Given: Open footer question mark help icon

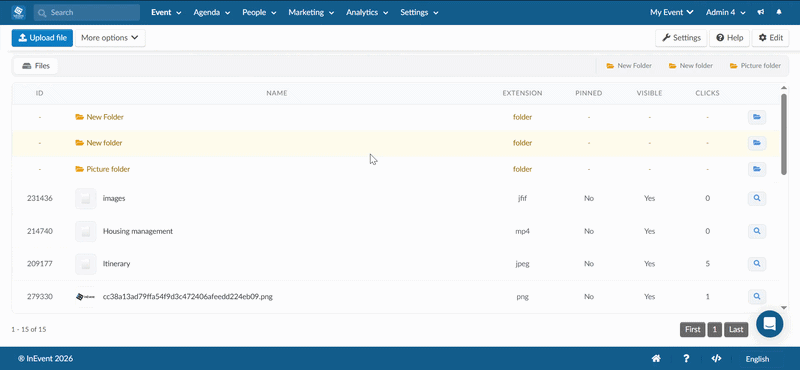Looking at the screenshot, I should pyautogui.click(x=686, y=359).
